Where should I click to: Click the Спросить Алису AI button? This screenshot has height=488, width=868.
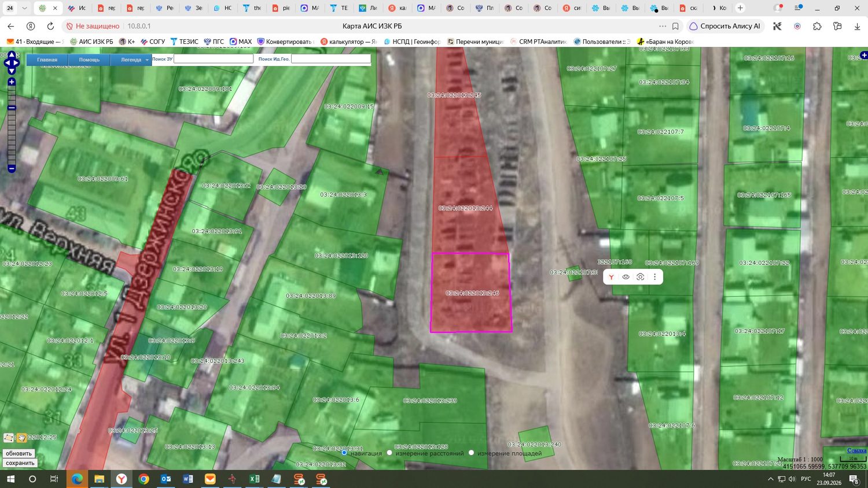tap(724, 26)
